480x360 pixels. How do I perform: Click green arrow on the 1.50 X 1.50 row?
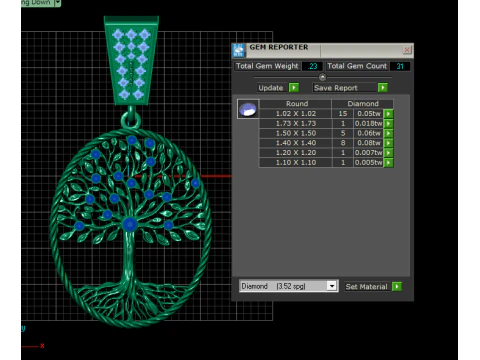(388, 133)
